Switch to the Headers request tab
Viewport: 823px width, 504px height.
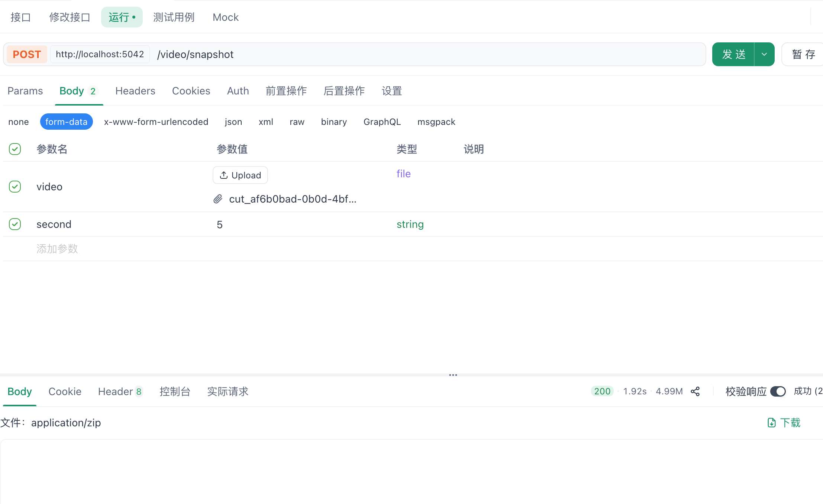coord(135,91)
